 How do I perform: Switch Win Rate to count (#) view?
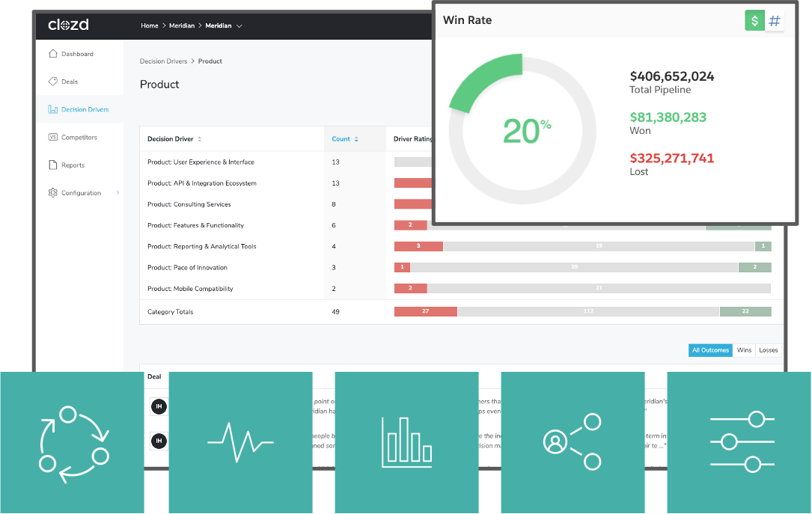tap(775, 21)
